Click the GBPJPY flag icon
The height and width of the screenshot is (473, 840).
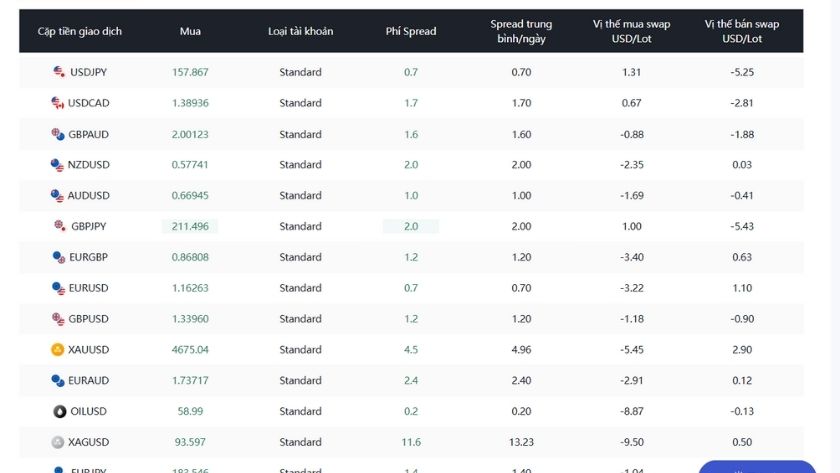(x=59, y=226)
